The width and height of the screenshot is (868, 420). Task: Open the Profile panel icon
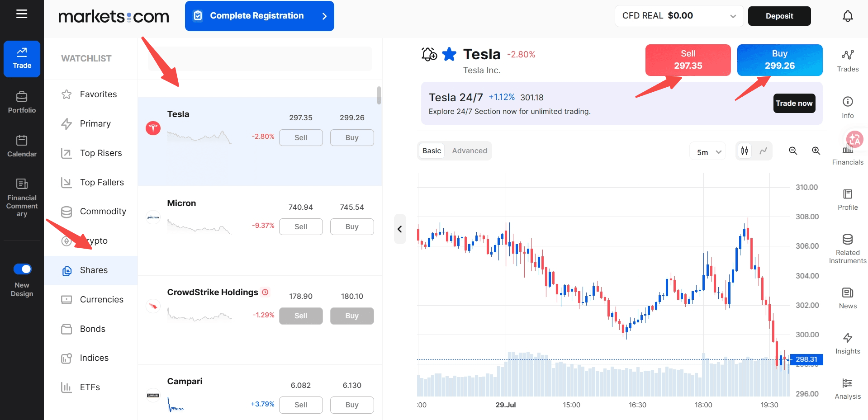[x=848, y=199]
